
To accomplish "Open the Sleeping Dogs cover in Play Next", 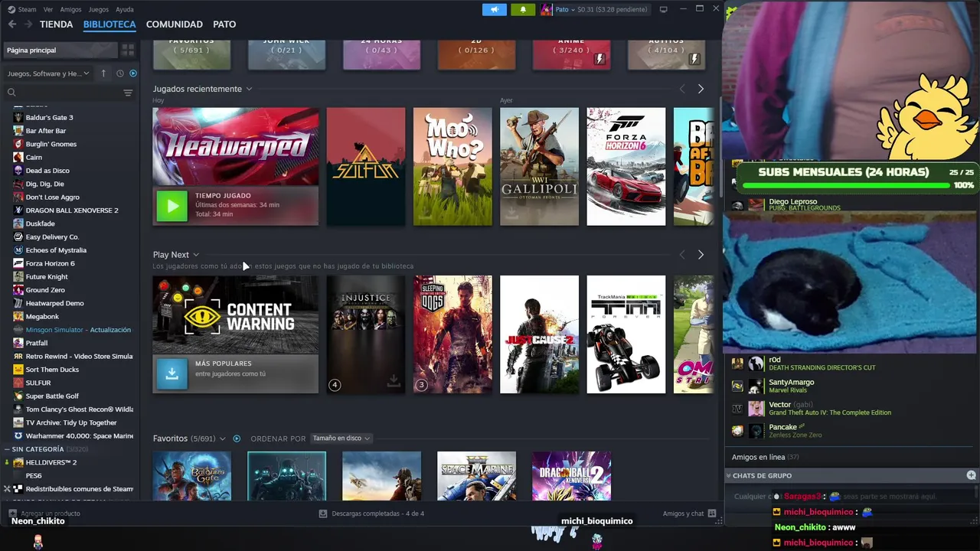I will 452,334.
